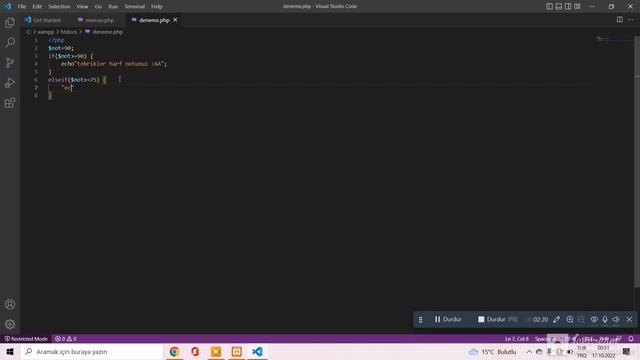Screen dimensions: 640x360
Task: Stop recording with the Durdur (F8) button
Action: 498,319
